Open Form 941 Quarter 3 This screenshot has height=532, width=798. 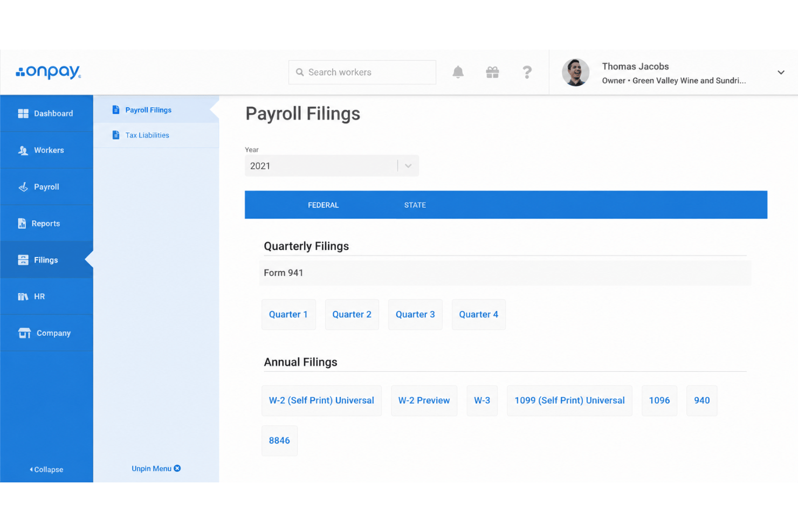pos(415,314)
